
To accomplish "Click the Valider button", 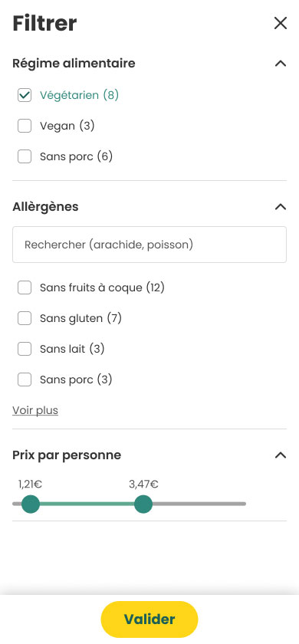I will (149, 619).
